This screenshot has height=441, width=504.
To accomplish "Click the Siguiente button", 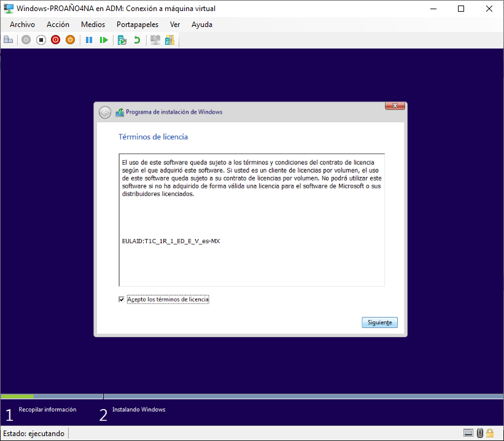I will pyautogui.click(x=379, y=322).
